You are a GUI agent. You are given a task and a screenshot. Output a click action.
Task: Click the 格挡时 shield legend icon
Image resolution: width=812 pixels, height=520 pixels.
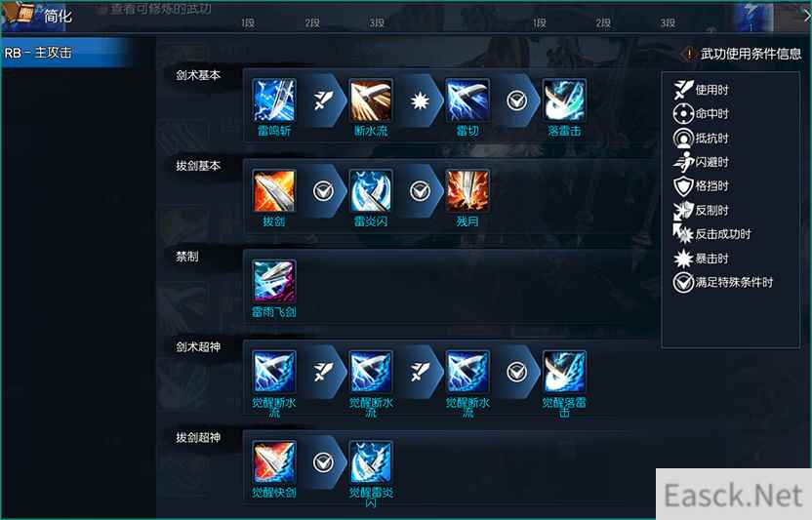click(683, 186)
